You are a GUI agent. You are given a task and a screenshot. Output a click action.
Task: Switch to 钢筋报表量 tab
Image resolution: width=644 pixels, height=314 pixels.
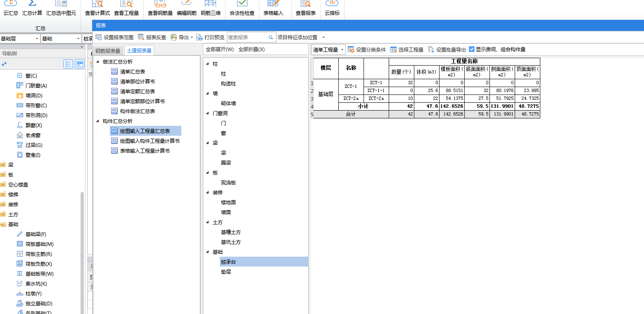click(x=108, y=51)
